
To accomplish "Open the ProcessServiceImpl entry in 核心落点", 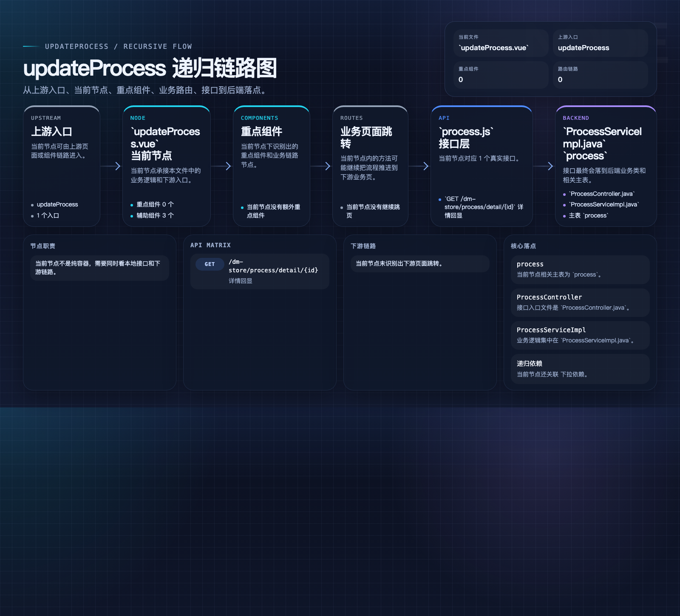I will pyautogui.click(x=580, y=335).
